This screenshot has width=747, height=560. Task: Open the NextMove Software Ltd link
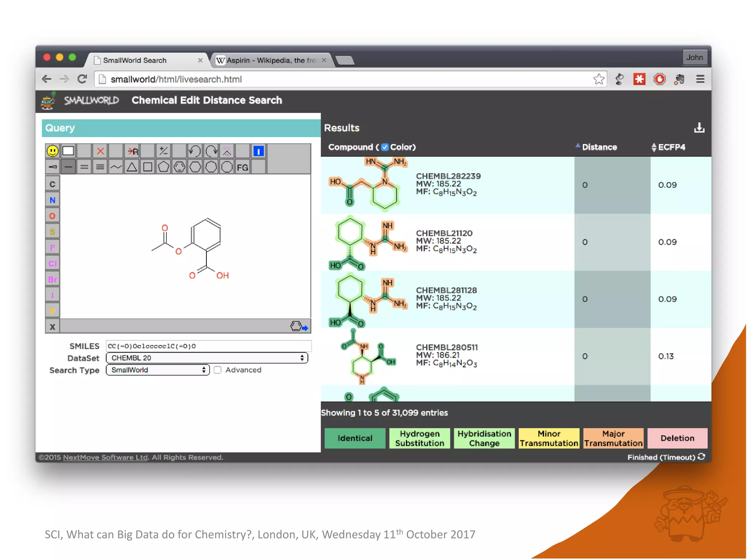(x=105, y=458)
